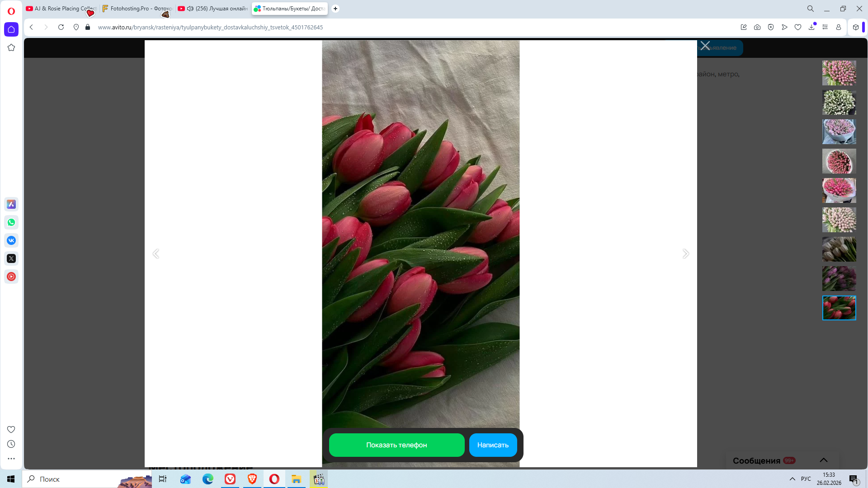The width and height of the screenshot is (868, 488).
Task: Click the Написать button
Action: pyautogui.click(x=493, y=445)
